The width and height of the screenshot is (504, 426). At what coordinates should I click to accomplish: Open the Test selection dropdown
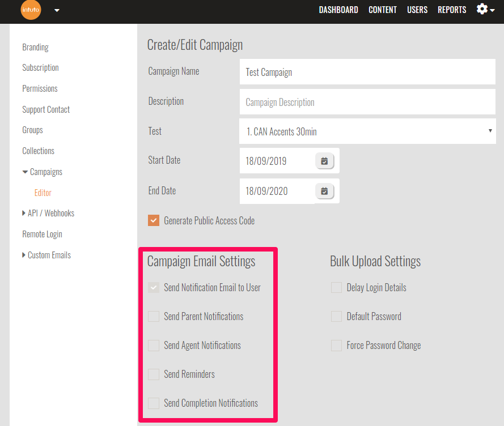367,131
